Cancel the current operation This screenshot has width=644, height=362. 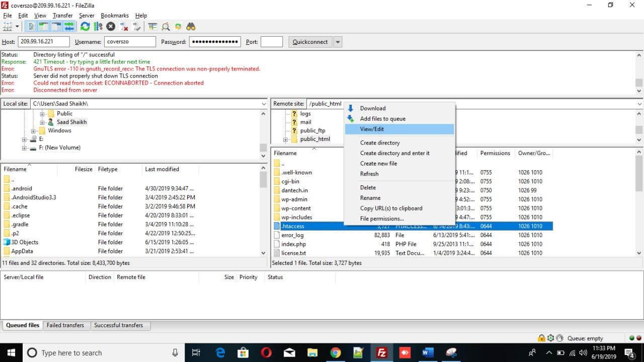pyautogui.click(x=111, y=26)
